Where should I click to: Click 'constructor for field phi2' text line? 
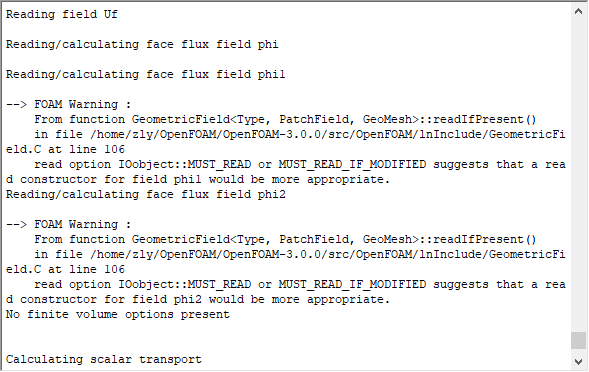point(198,299)
